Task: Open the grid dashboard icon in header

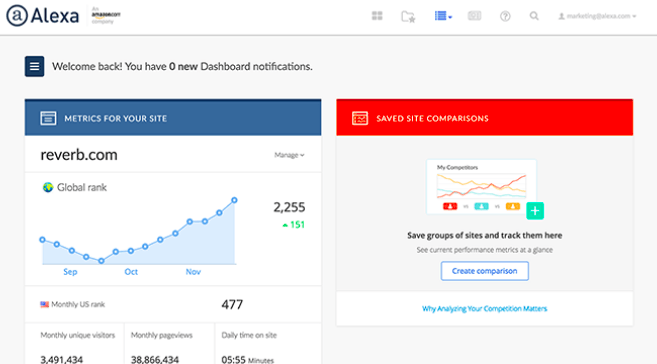Action: coord(377,16)
